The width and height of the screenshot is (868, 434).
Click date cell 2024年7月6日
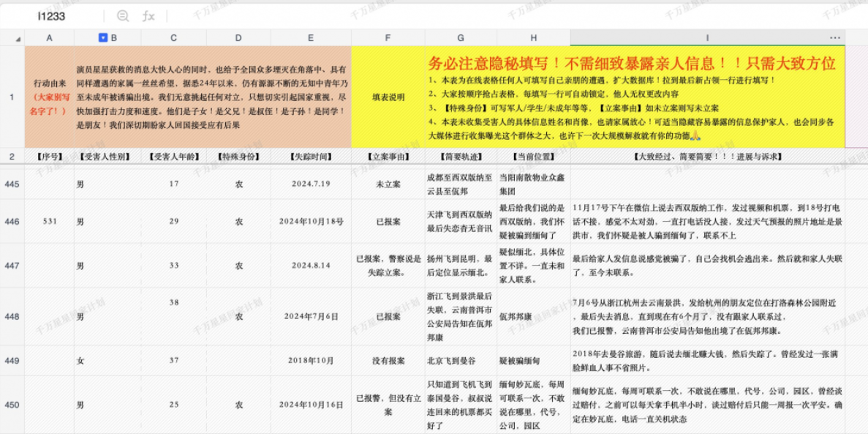pyautogui.click(x=311, y=316)
